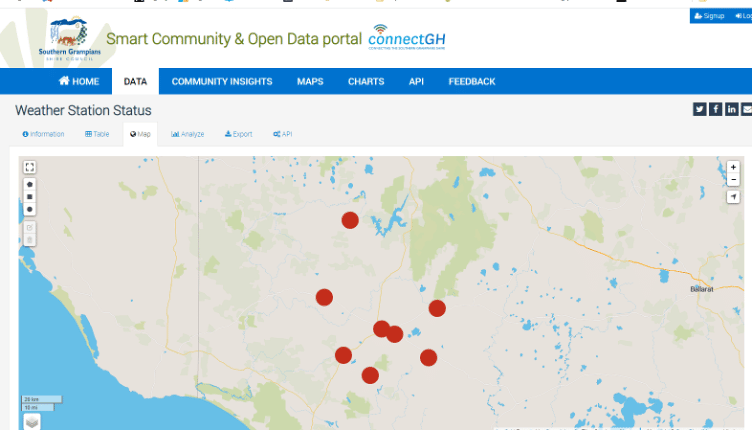The width and height of the screenshot is (755, 430).
Task: Switch to the Table tab
Action: [97, 134]
